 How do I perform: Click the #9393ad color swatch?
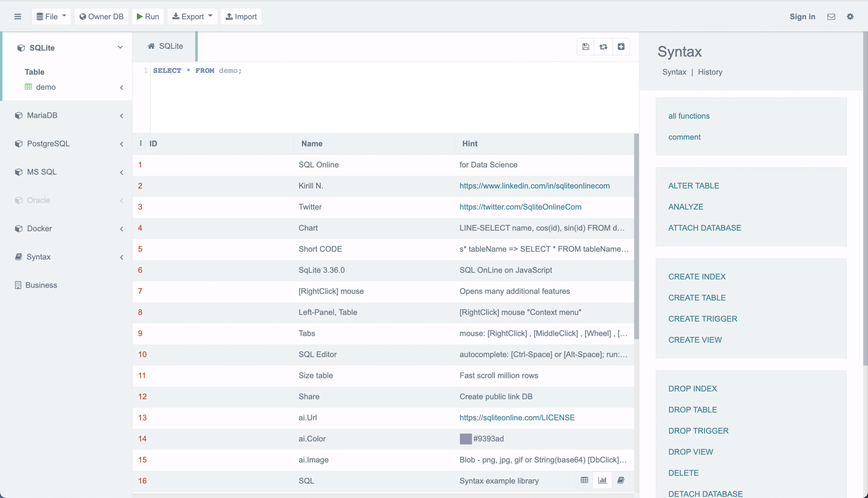(465, 439)
